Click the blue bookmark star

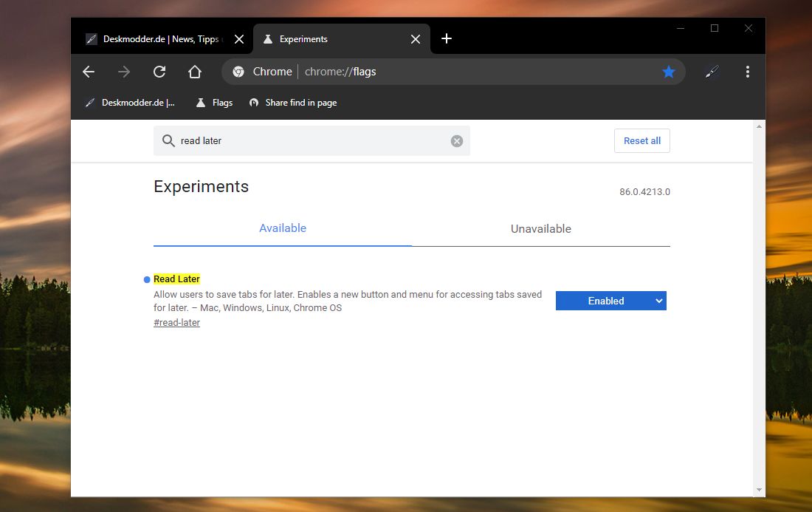click(669, 72)
